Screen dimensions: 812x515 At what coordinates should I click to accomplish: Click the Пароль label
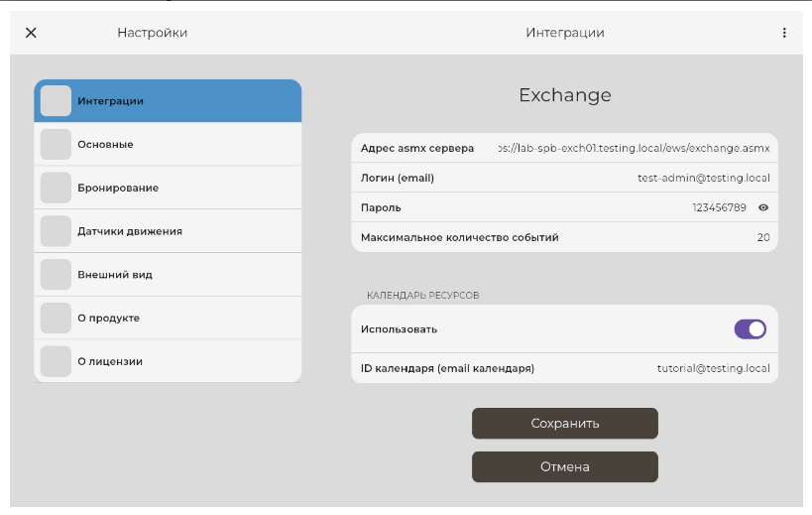point(381,207)
